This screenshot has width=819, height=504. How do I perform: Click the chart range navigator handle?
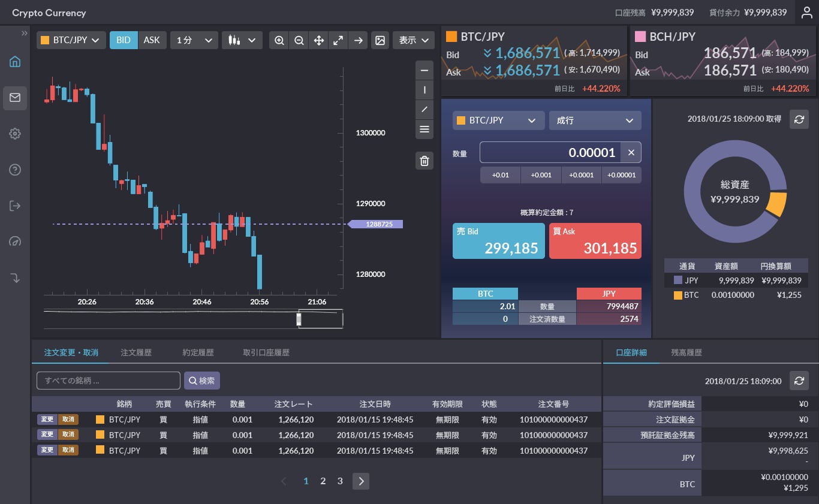click(299, 319)
